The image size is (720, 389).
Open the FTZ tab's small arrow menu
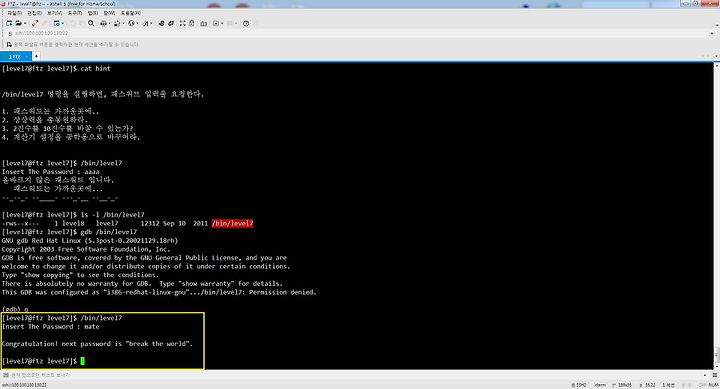[x=27, y=56]
